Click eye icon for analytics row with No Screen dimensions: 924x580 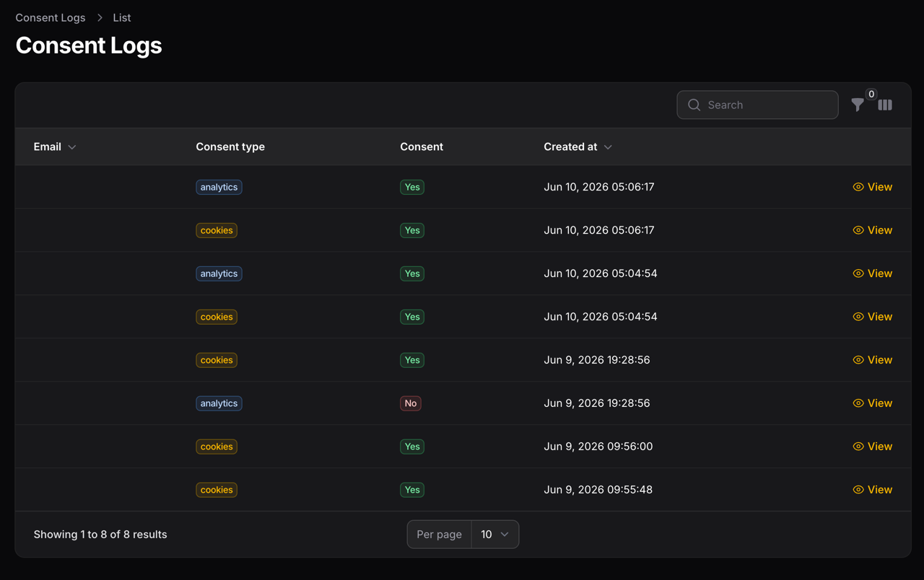pos(858,403)
